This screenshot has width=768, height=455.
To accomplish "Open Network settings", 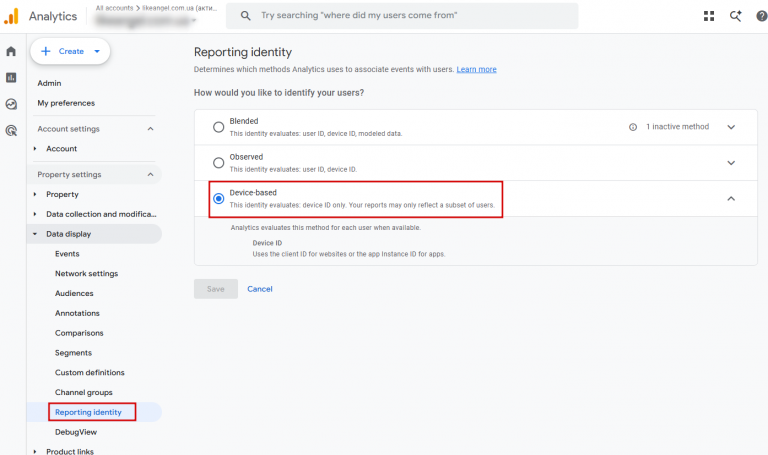I will pyautogui.click(x=87, y=273).
